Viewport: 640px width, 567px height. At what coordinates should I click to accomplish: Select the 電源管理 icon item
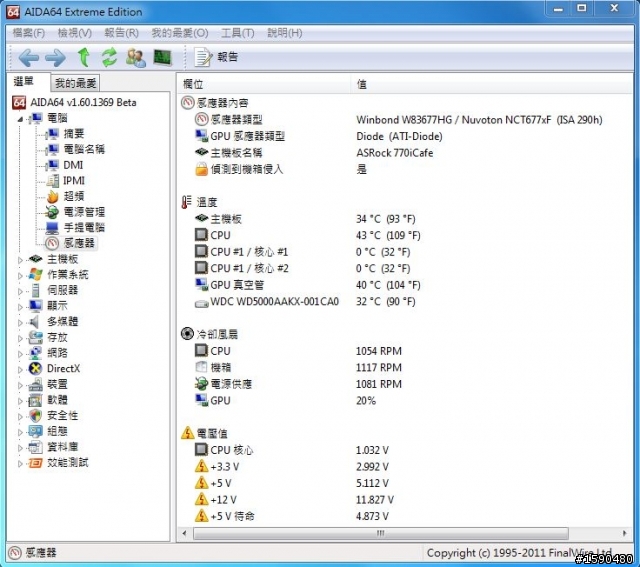click(x=52, y=212)
